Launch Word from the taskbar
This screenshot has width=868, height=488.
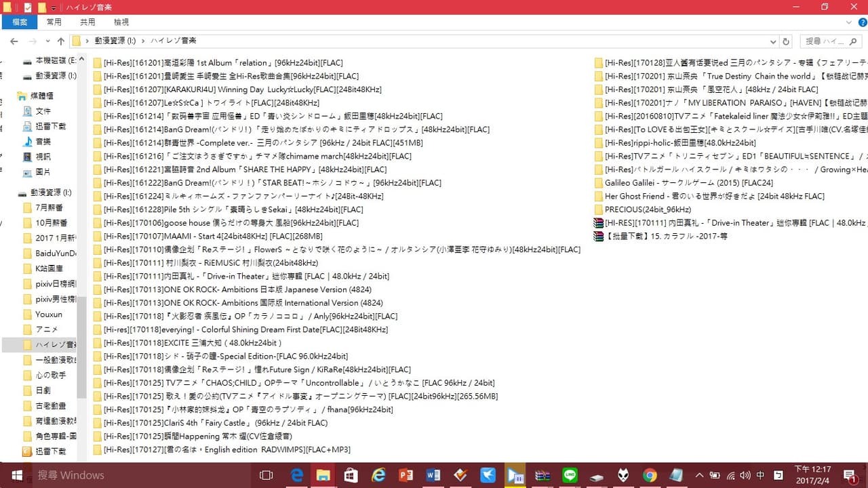[433, 475]
